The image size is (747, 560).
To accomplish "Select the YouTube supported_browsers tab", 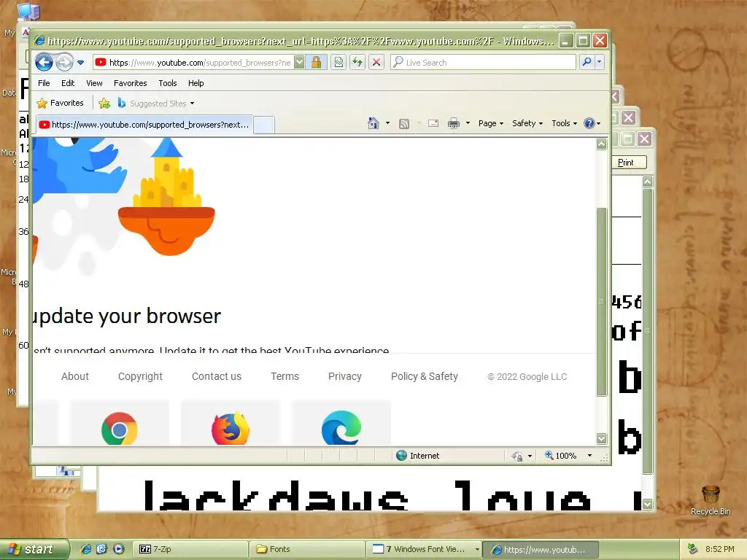I will click(x=144, y=125).
